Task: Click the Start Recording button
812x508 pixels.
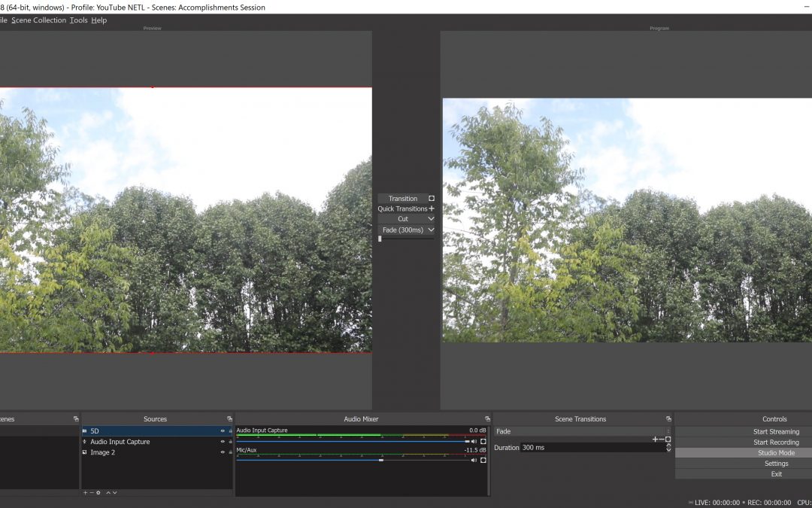Action: click(776, 443)
